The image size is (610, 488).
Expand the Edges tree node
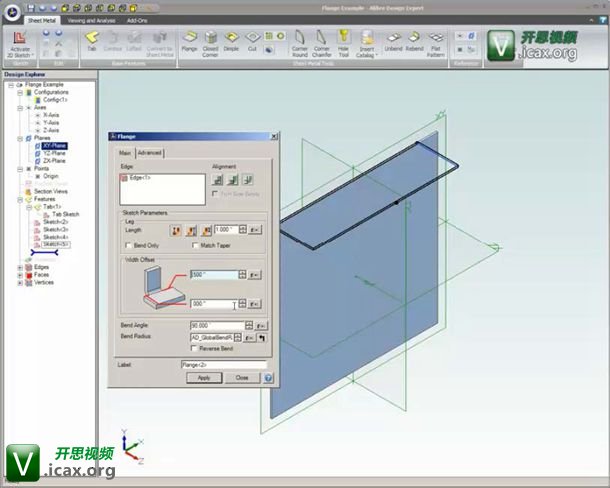(20, 267)
